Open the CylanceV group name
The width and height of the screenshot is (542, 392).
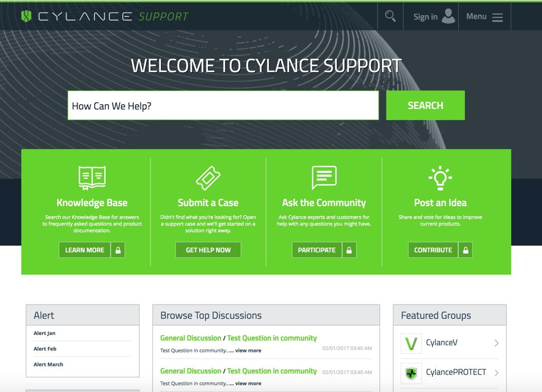(442, 343)
